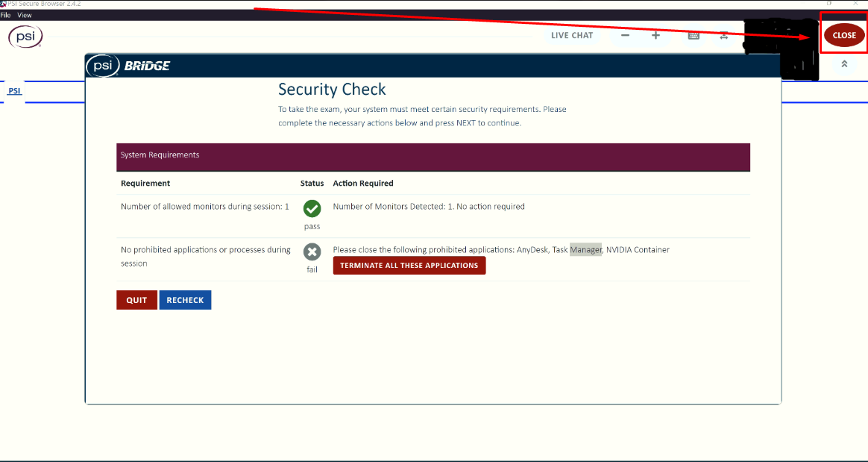Click the horizontal resize arrows icon
This screenshot has width=868, height=462.
[x=723, y=36]
